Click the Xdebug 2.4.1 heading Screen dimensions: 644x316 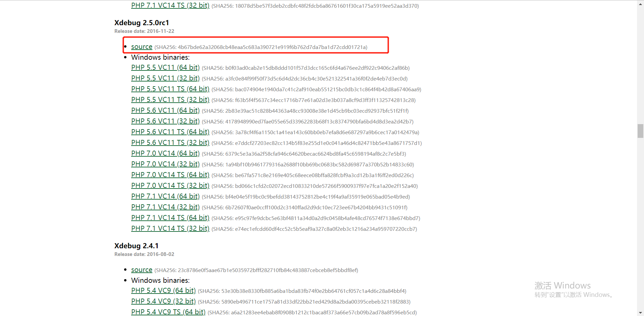point(136,246)
